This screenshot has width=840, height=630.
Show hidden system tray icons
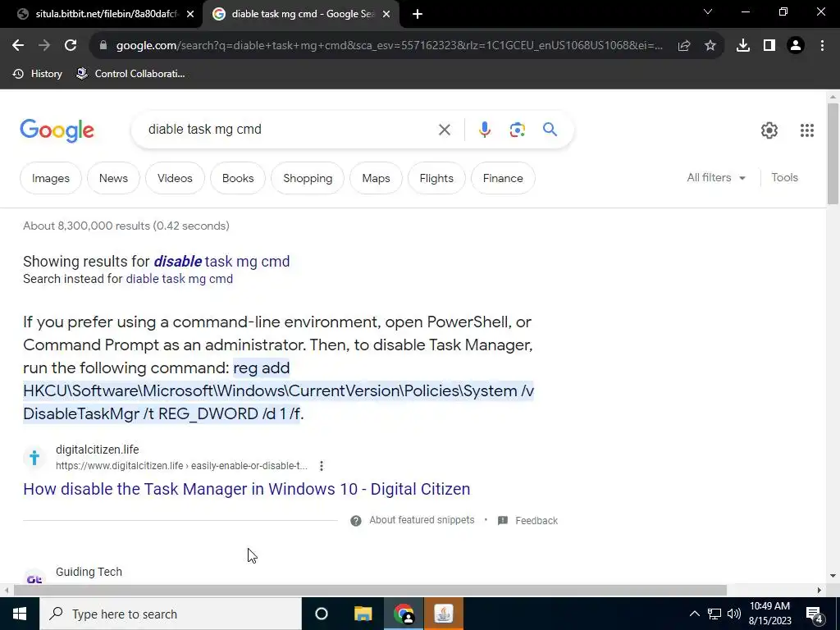click(694, 614)
